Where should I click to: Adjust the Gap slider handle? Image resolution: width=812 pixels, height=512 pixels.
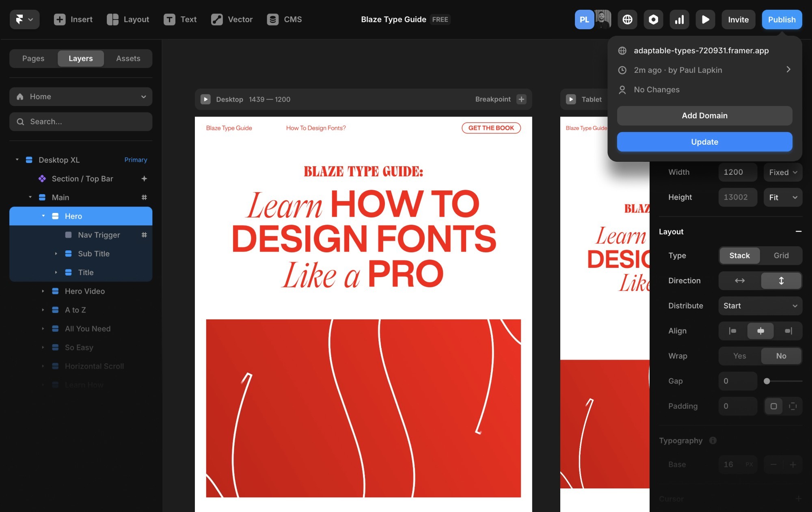[x=767, y=381]
